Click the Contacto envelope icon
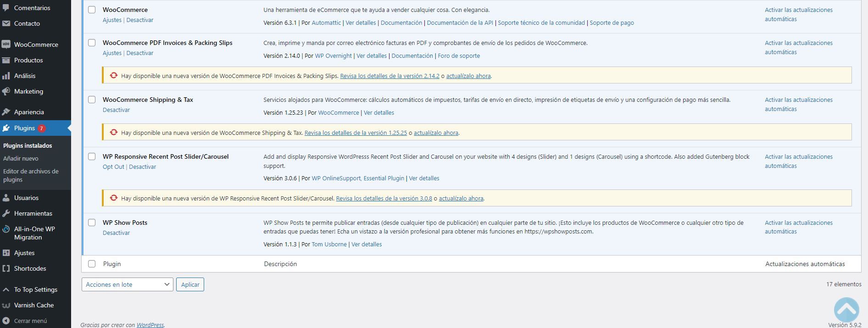The width and height of the screenshot is (868, 328). [x=6, y=23]
